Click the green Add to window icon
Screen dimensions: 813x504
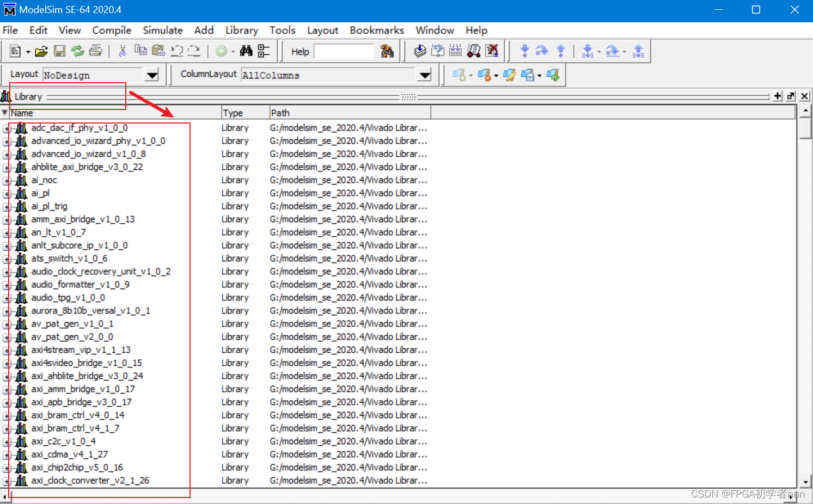coord(221,51)
